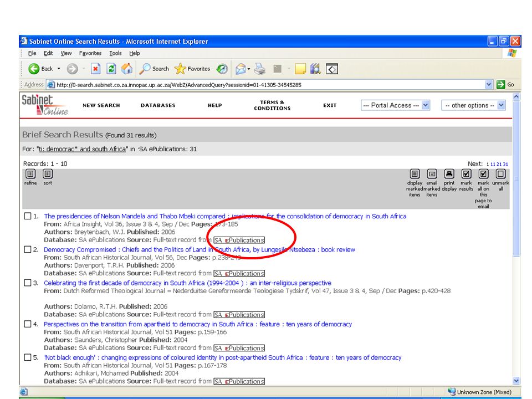Go to results page starting at 21

tap(499, 164)
